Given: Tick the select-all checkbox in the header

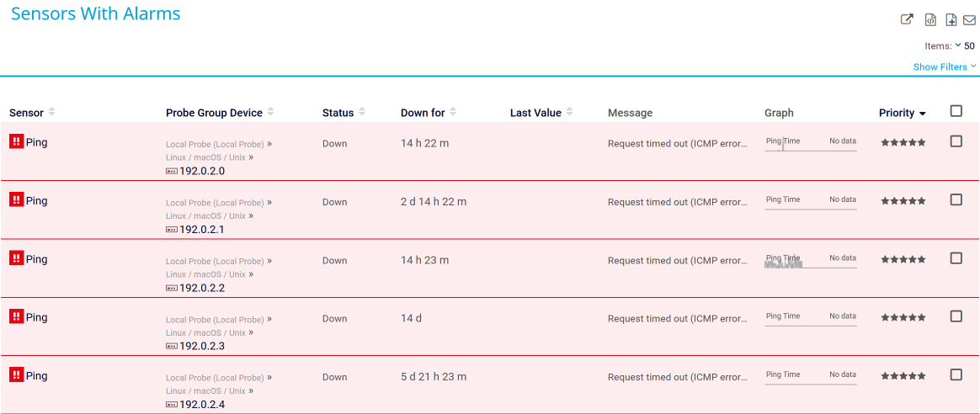Looking at the screenshot, I should click(x=956, y=111).
